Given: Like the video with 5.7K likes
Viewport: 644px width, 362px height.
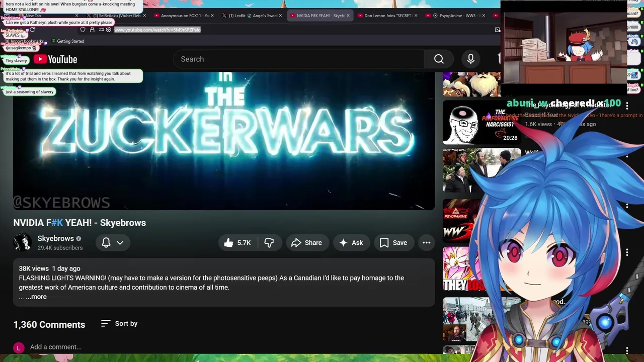Looking at the screenshot, I should (x=237, y=243).
